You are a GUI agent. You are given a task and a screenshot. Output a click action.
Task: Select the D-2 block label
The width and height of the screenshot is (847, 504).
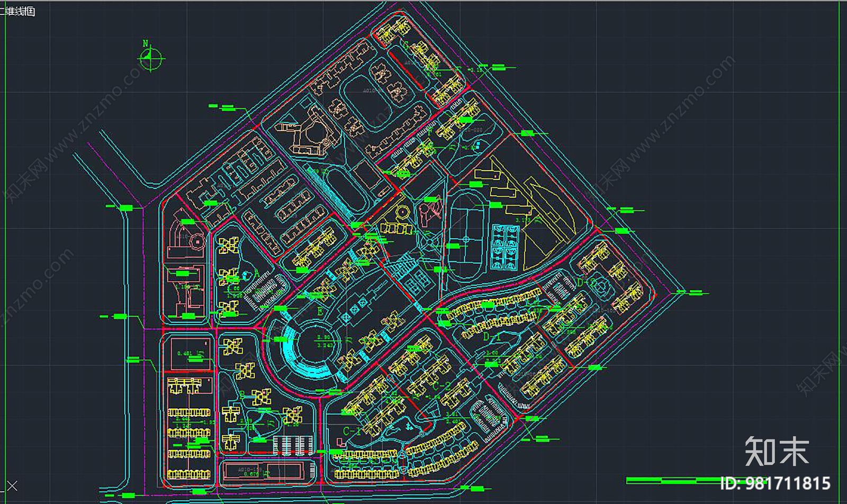pyautogui.click(x=587, y=283)
